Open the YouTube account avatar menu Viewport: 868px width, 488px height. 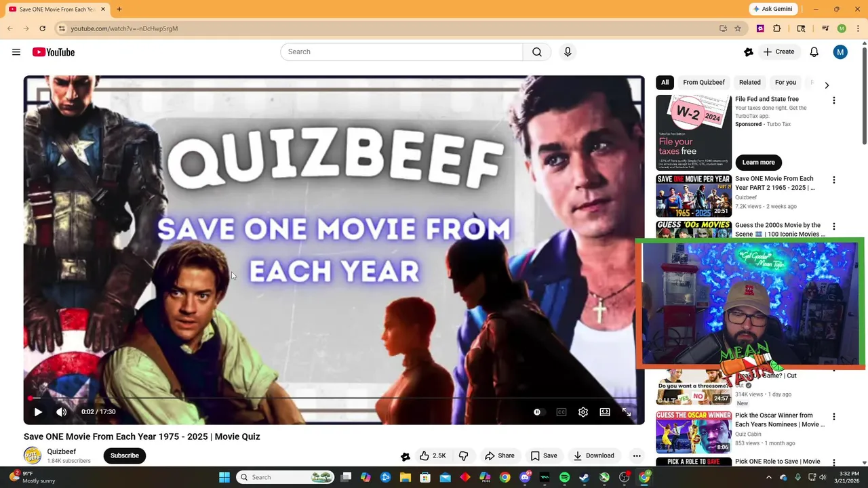[840, 52]
